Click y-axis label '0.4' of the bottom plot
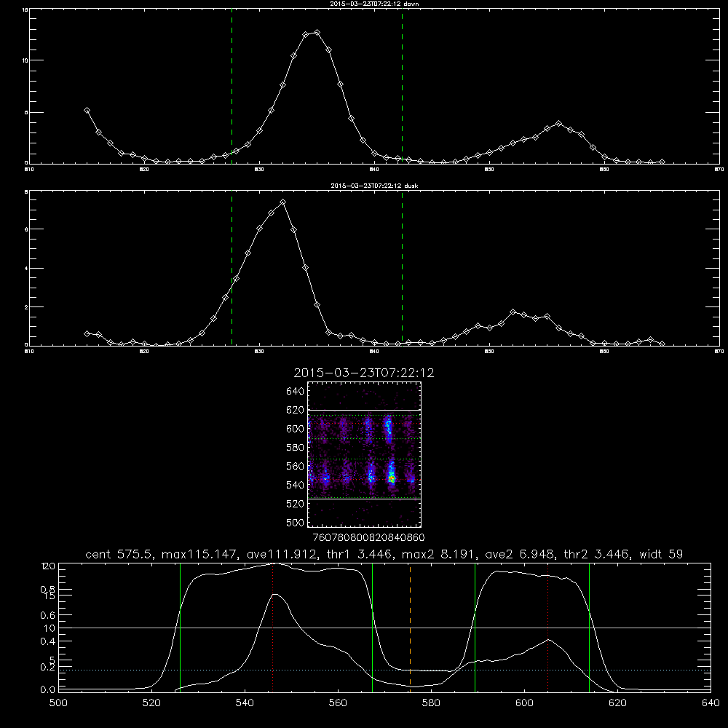 point(48,641)
